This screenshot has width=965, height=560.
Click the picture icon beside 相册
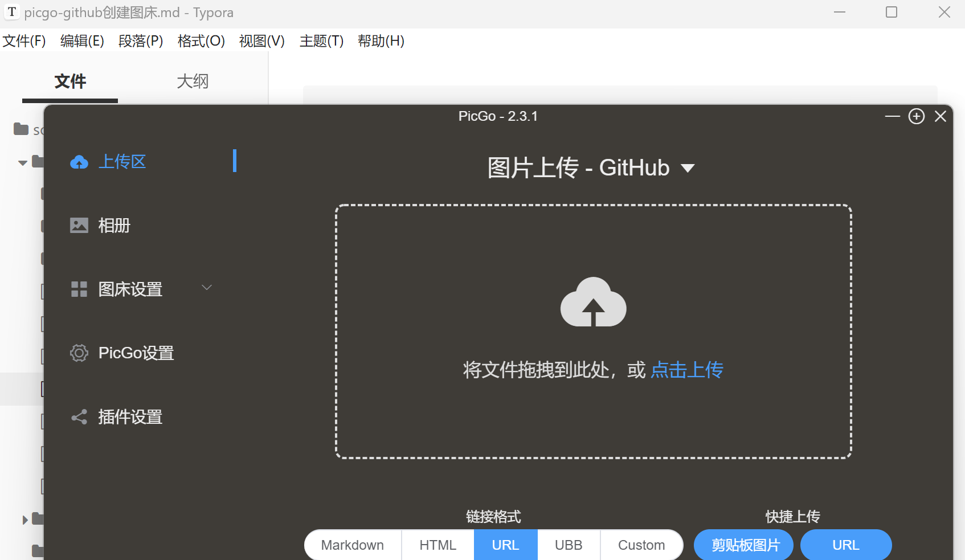pyautogui.click(x=79, y=226)
